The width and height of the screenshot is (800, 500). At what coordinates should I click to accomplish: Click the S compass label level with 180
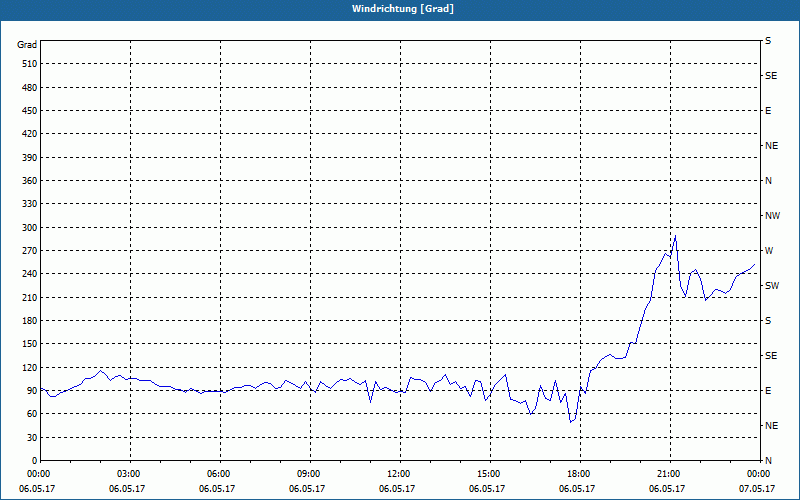(768, 321)
